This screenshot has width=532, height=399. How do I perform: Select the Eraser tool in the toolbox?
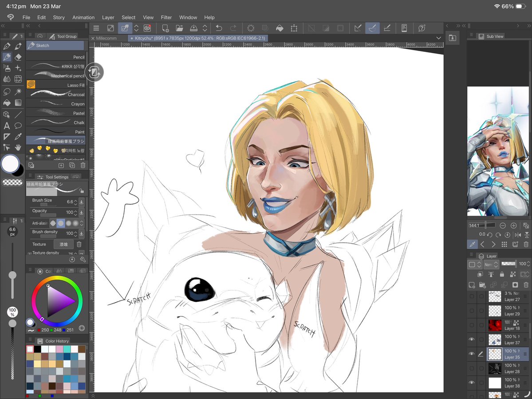(x=18, y=57)
